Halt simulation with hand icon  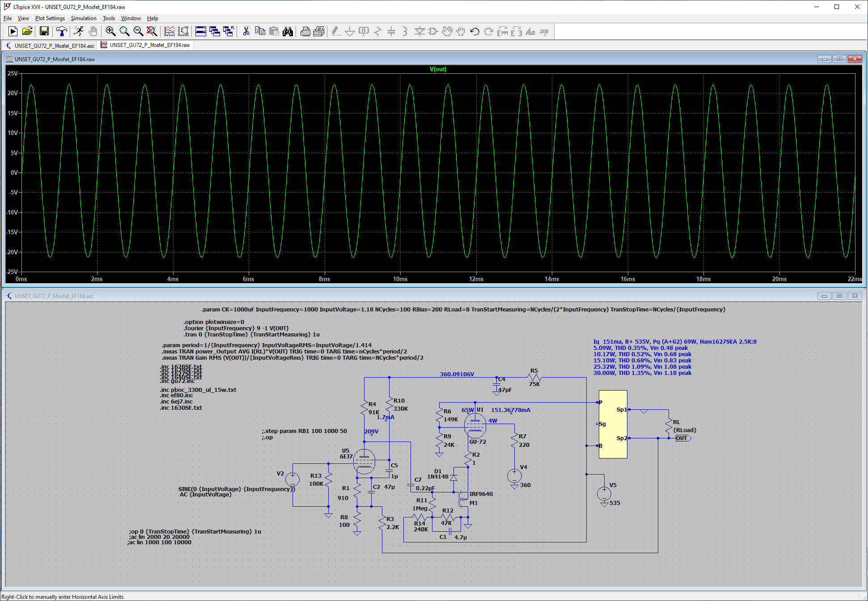tap(93, 31)
